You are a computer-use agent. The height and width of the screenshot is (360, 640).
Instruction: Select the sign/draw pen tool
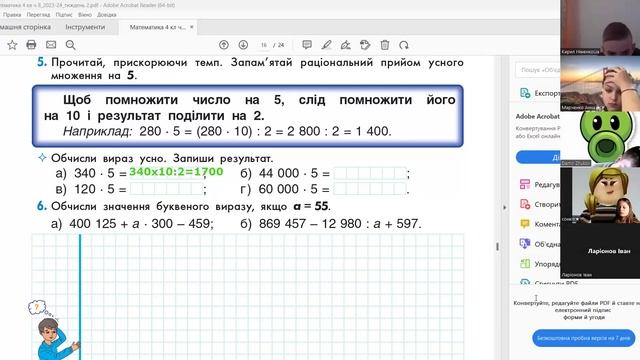tap(346, 45)
